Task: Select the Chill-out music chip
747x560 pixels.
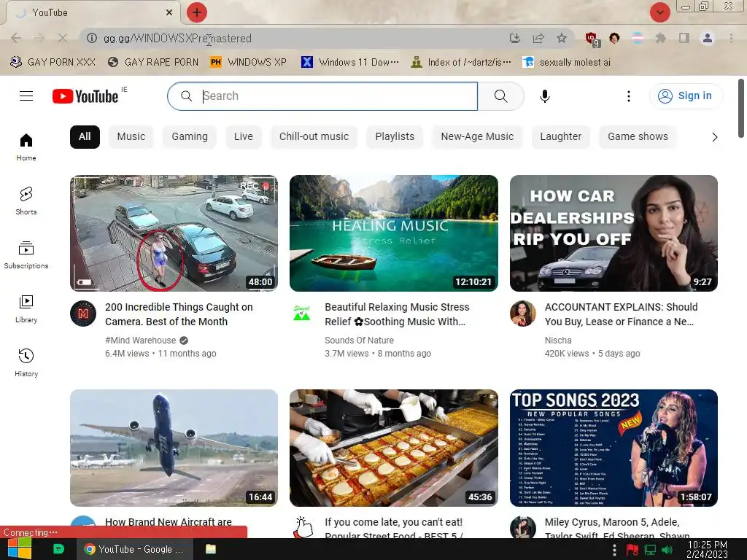Action: tap(314, 136)
